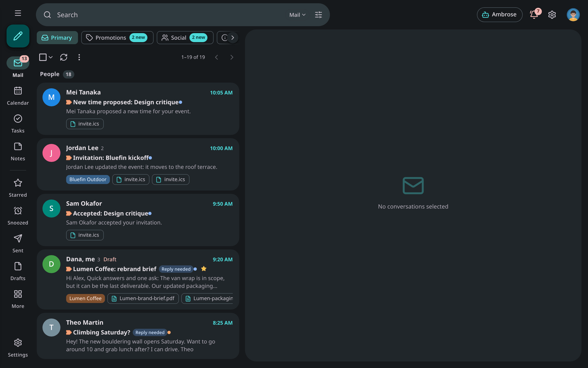The width and height of the screenshot is (588, 368).
Task: Open Mail in the sidebar
Action: pos(18,67)
